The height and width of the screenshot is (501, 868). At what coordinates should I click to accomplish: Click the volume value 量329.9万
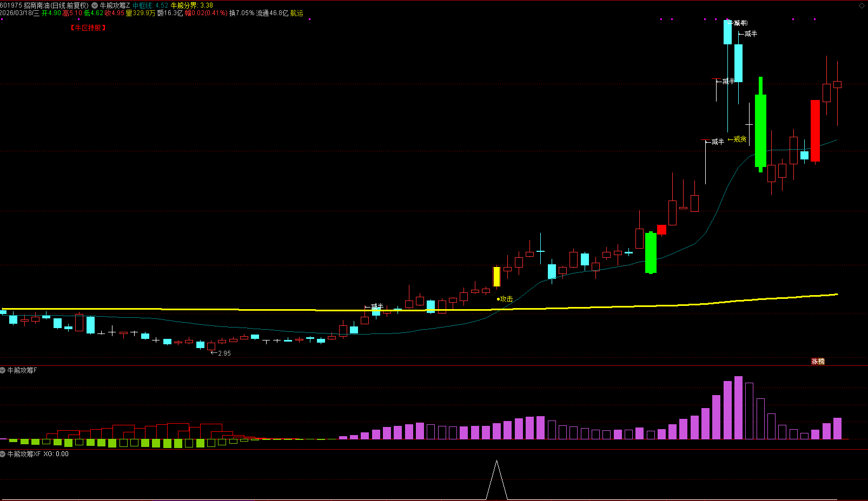click(141, 13)
